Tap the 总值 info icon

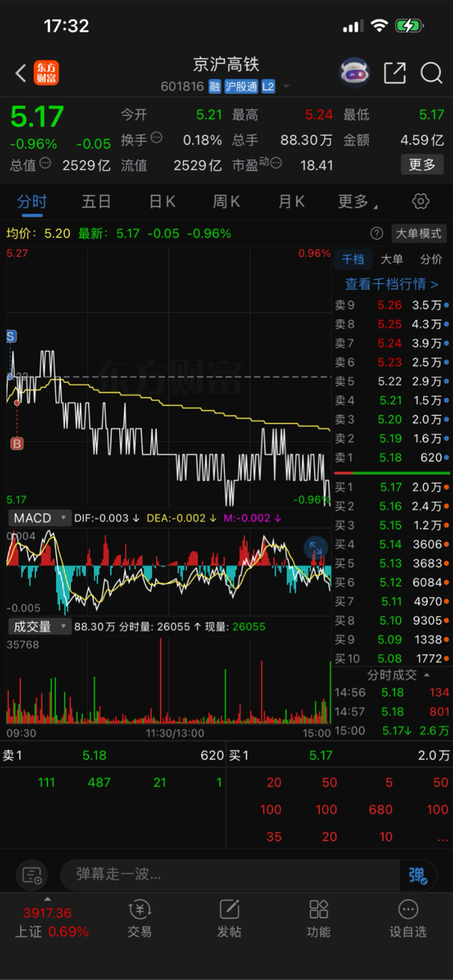tap(45, 163)
